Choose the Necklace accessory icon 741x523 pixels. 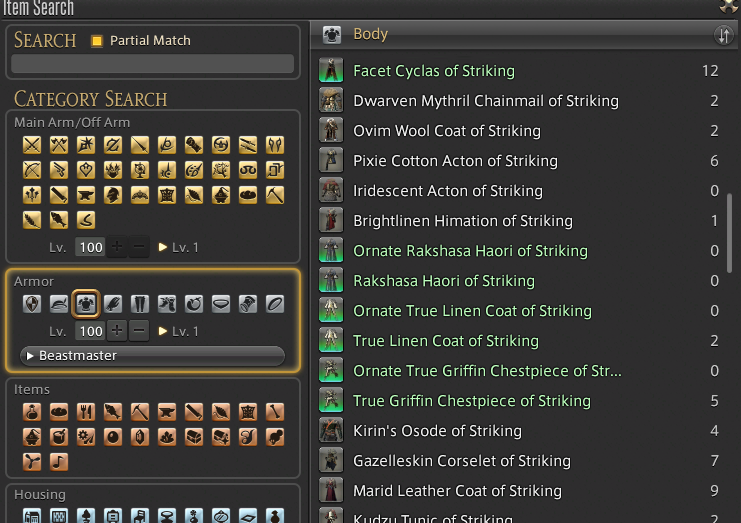pos(221,304)
